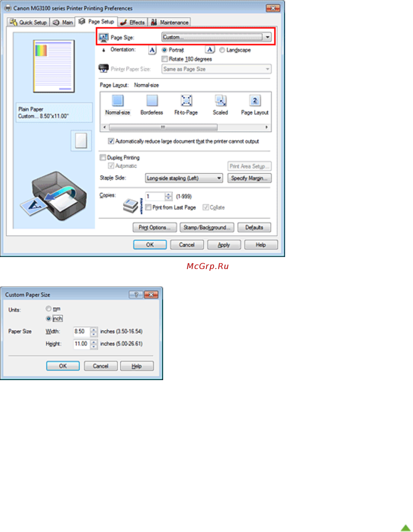Viewport: 413px width, 532px height.
Task: Switch to the Effects tab
Action: (133, 22)
